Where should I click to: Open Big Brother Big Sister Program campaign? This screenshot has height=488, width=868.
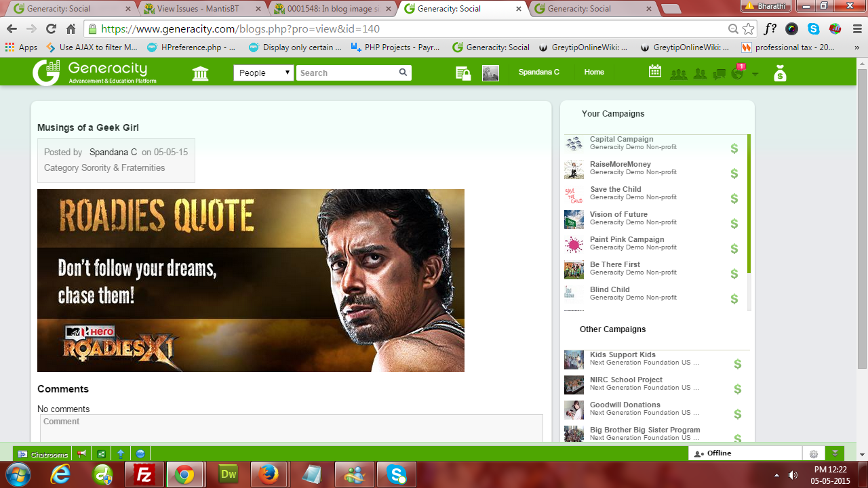point(645,430)
